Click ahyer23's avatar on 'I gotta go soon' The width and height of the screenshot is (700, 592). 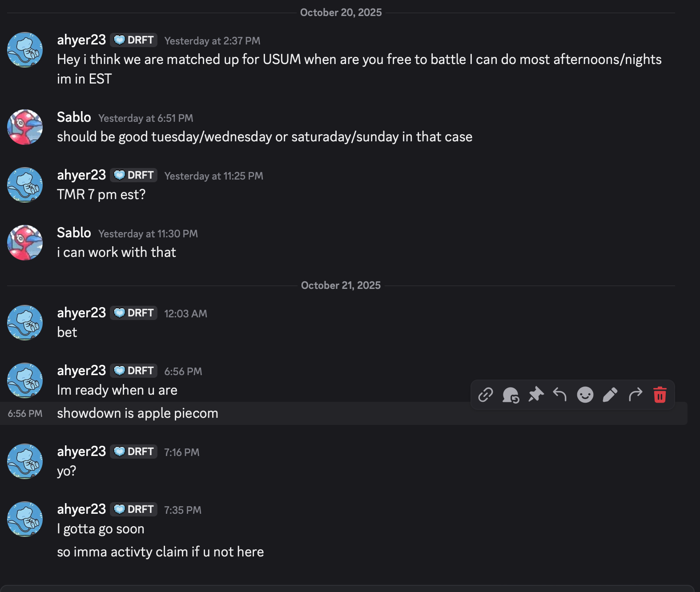pos(25,519)
